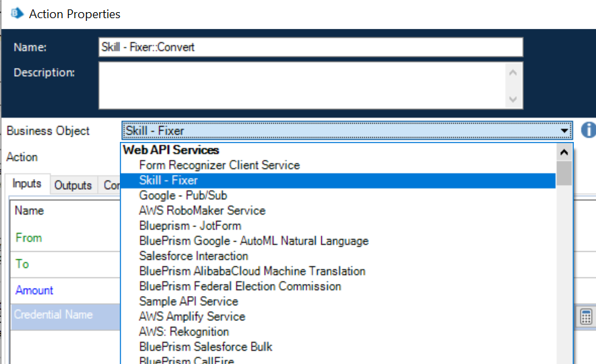The height and width of the screenshot is (364, 596).
Task: Select BluePrism Google - AutoML Natural Language
Action: tap(338, 241)
